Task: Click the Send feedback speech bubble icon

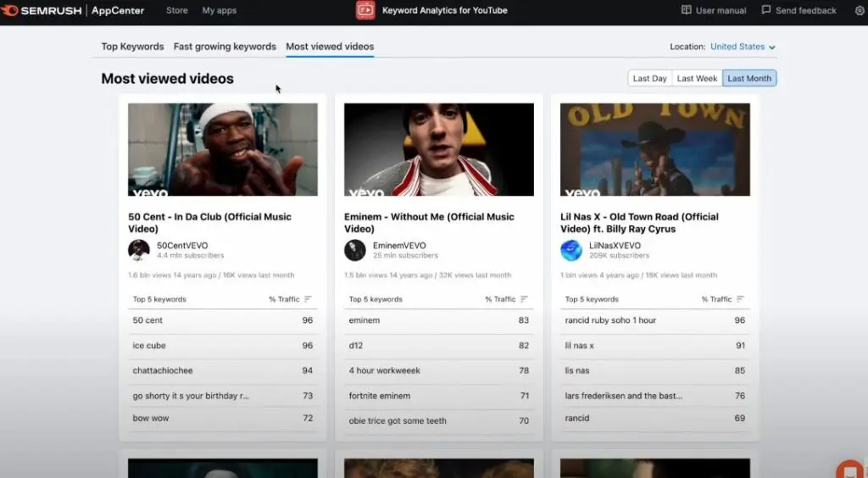Action: [766, 11]
